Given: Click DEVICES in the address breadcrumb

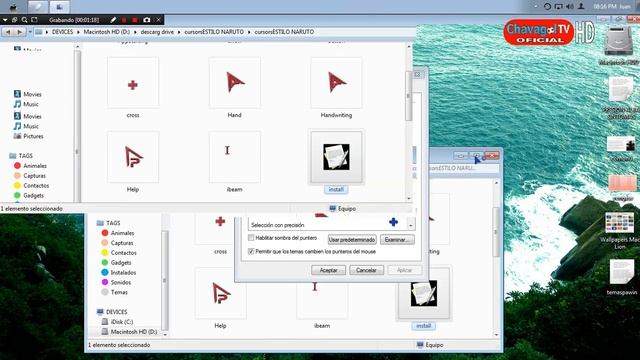Looking at the screenshot, I should click(x=62, y=32).
